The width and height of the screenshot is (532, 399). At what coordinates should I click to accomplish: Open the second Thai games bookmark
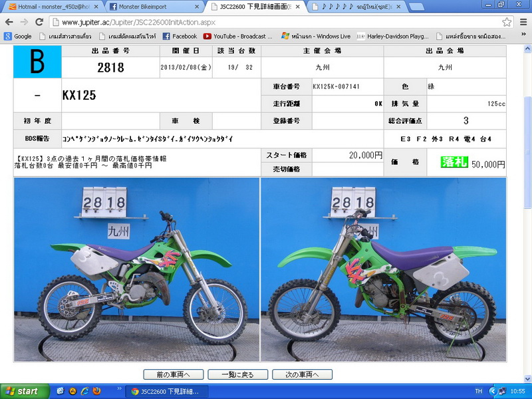click(x=127, y=37)
